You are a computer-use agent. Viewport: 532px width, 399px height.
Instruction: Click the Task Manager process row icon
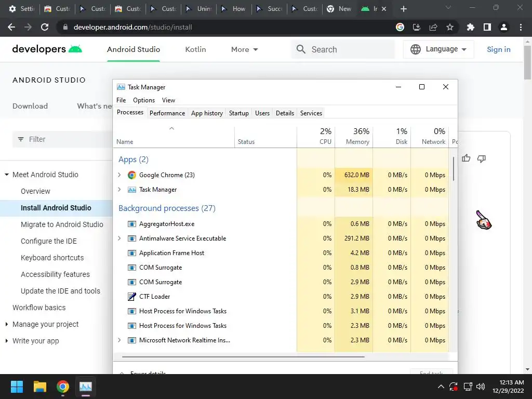pos(131,190)
